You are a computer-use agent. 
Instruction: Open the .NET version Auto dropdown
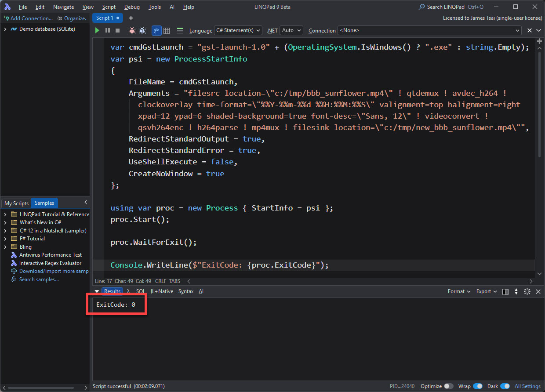(291, 30)
